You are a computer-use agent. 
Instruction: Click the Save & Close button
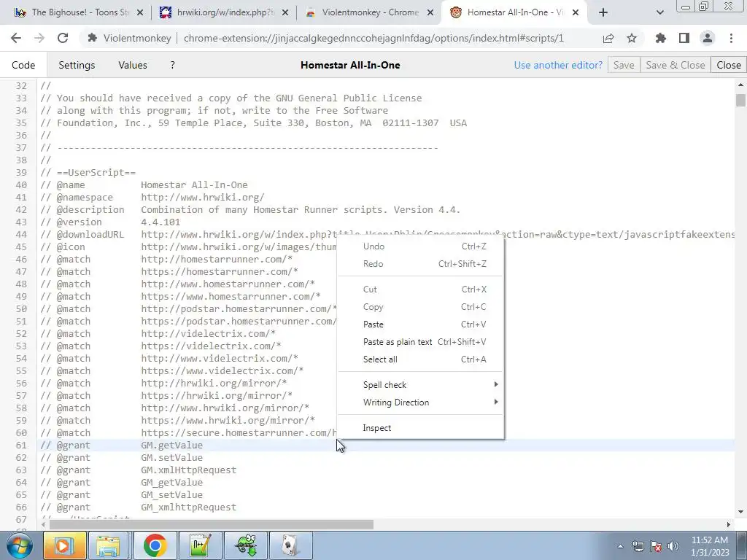coord(675,65)
